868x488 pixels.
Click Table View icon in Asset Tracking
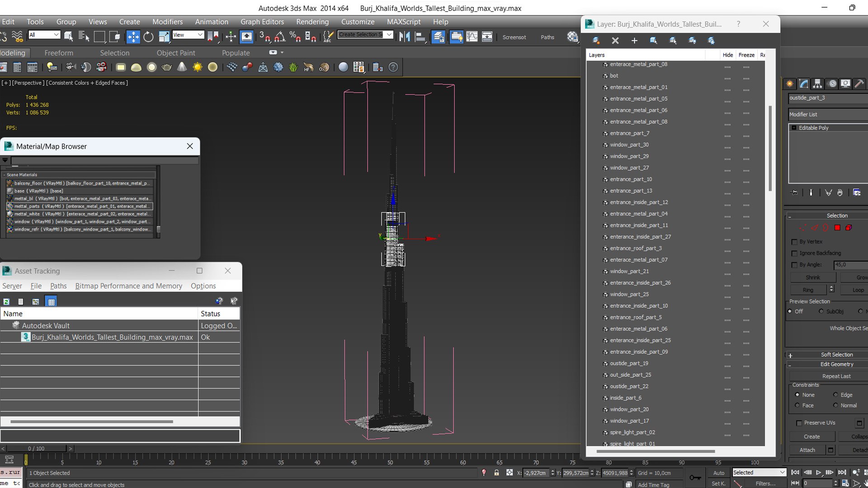point(51,301)
